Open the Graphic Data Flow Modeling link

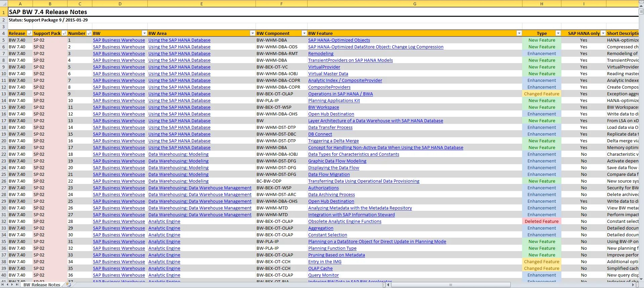337,161
